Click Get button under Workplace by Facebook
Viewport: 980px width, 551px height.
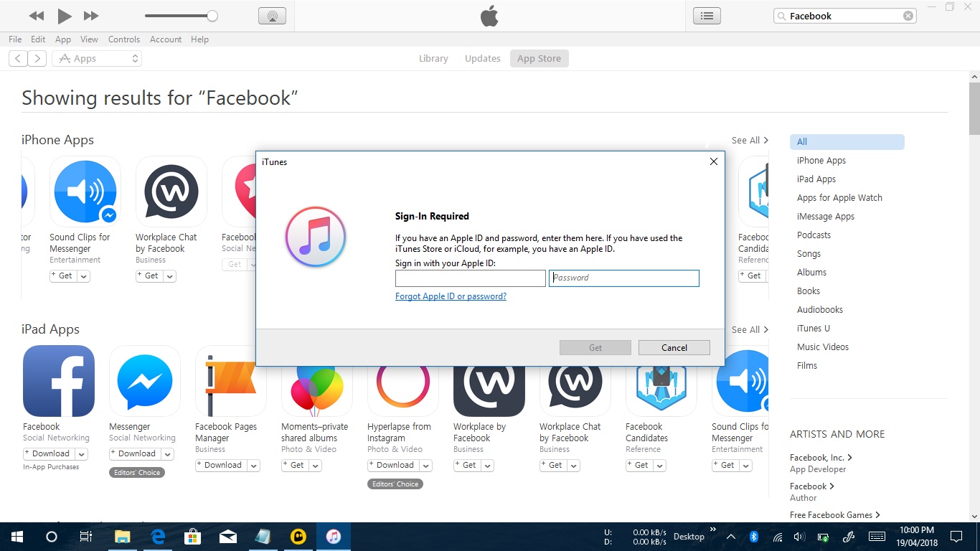(x=467, y=465)
